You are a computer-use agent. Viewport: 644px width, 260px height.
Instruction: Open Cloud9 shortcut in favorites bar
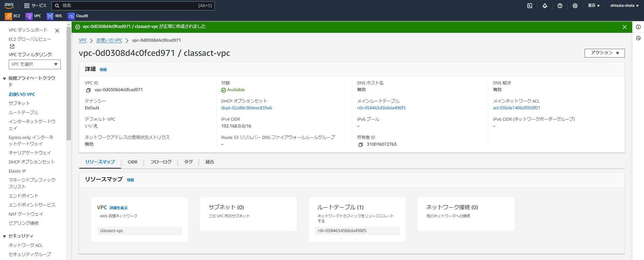78,16
